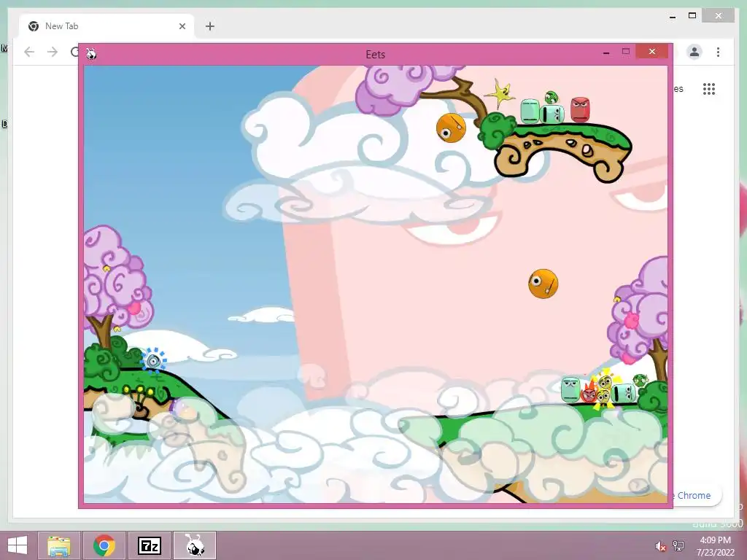Click the network tray icon

[x=678, y=545]
